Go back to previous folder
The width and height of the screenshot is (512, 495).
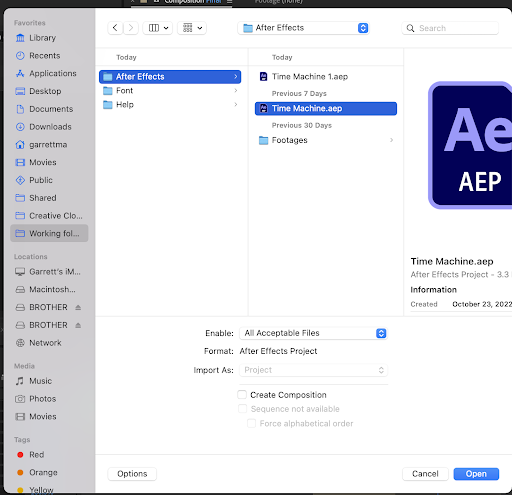pyautogui.click(x=115, y=28)
